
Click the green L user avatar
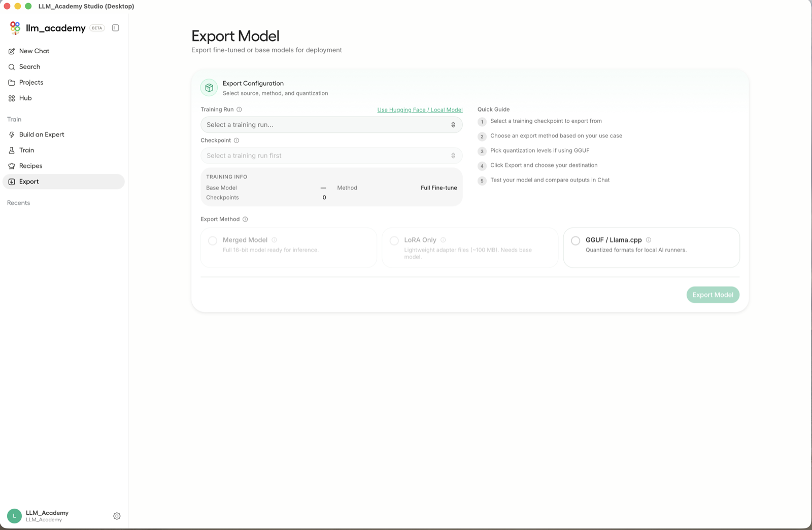14,516
